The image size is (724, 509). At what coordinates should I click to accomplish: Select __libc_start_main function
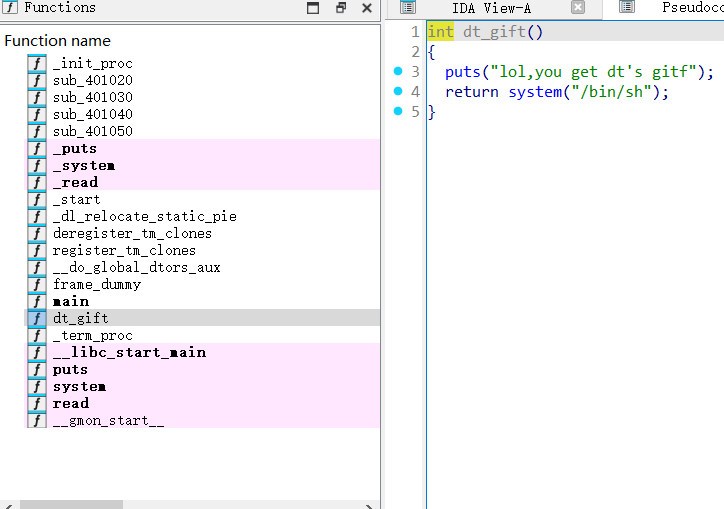pyautogui.click(x=129, y=353)
